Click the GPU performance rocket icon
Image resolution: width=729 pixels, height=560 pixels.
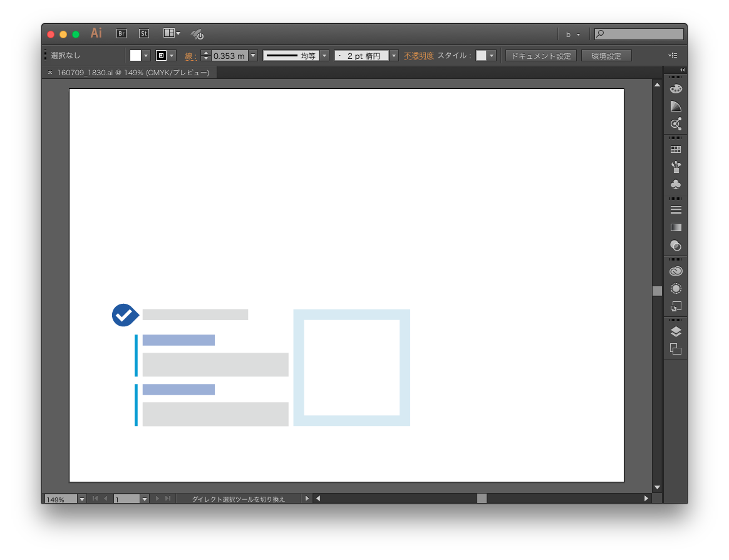[197, 34]
